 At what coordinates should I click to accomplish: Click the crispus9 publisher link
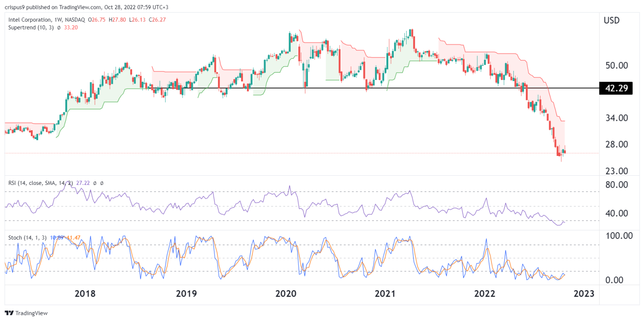(x=15, y=6)
